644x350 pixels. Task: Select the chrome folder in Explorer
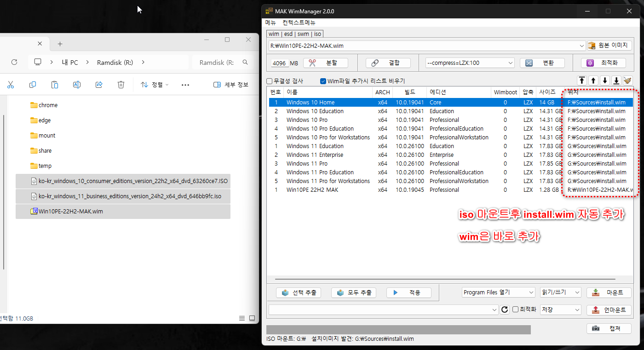[x=123, y=105]
